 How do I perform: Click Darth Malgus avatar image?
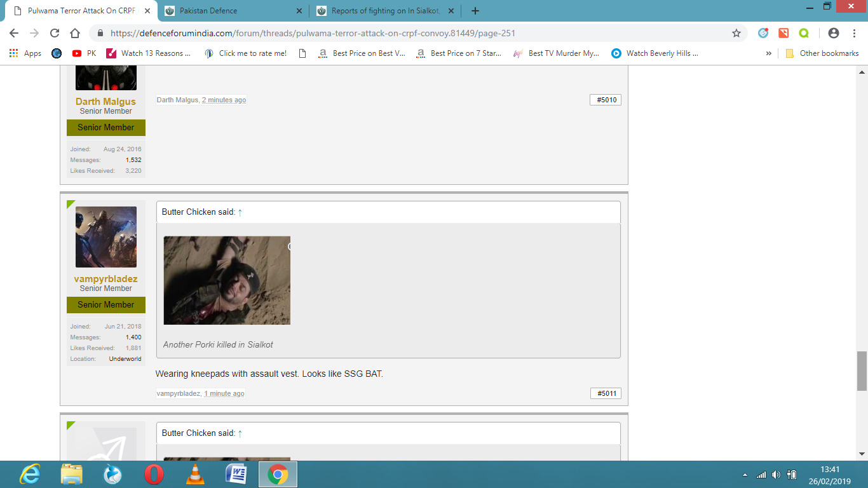pyautogui.click(x=106, y=78)
